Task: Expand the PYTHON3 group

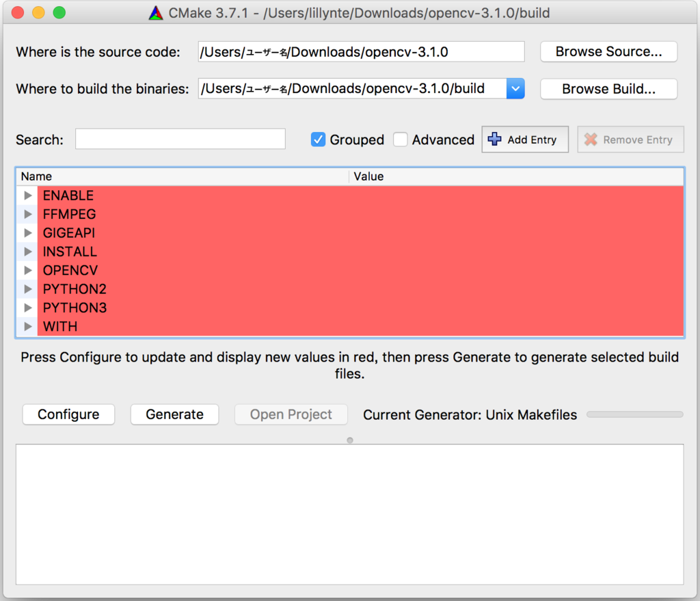Action: [x=27, y=308]
